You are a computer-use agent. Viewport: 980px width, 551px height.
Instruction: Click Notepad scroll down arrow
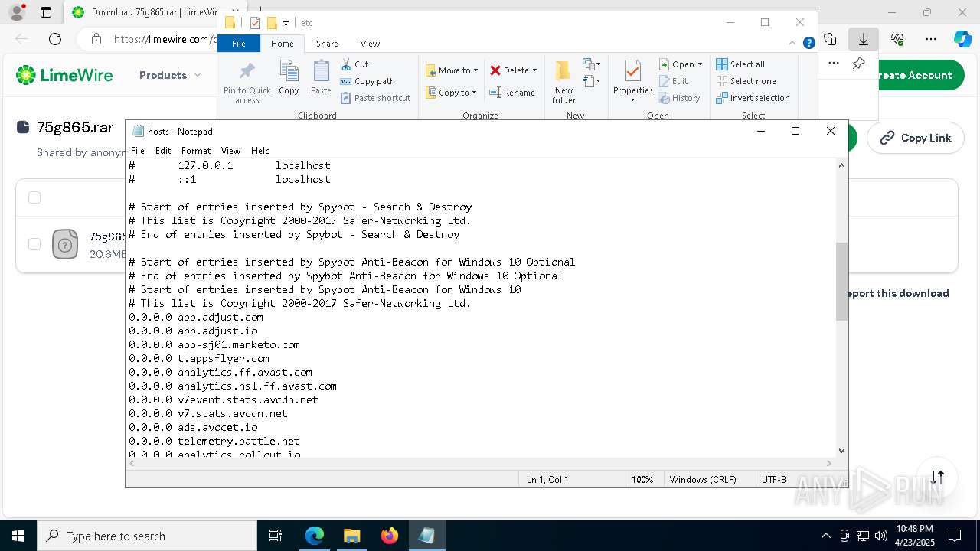[x=842, y=451]
